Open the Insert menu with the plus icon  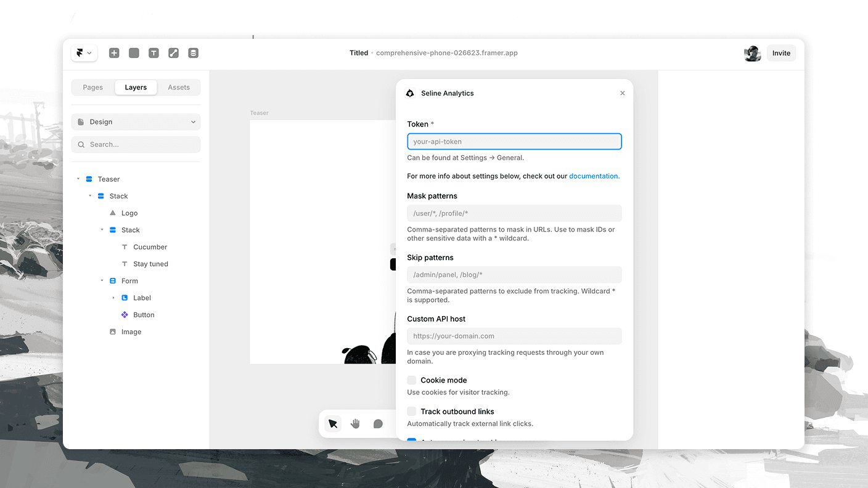point(114,53)
